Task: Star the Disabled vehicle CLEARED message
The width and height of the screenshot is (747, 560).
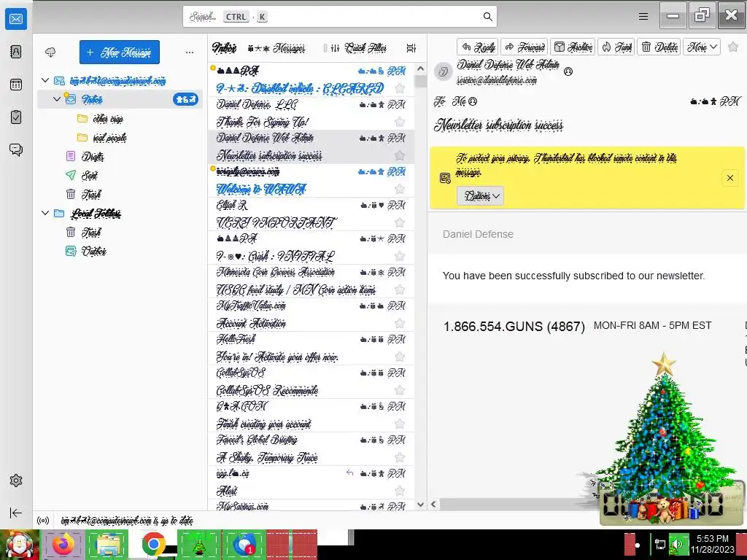Action: tap(400, 88)
